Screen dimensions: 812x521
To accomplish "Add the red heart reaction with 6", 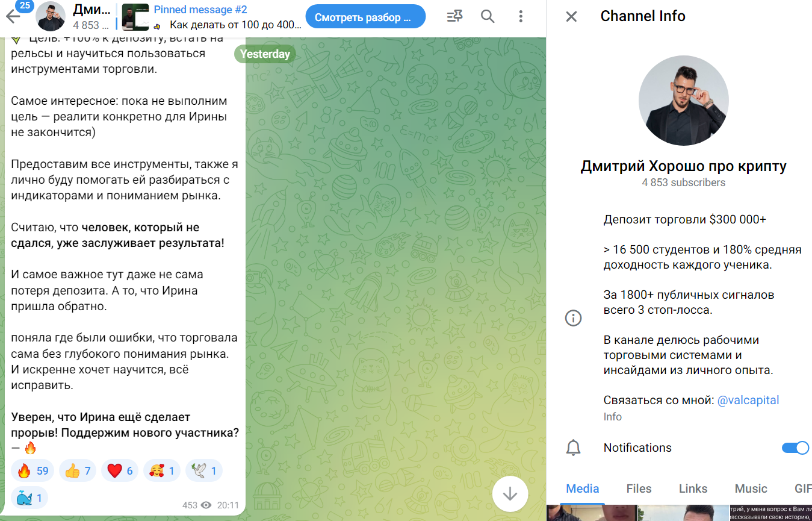I will (120, 470).
